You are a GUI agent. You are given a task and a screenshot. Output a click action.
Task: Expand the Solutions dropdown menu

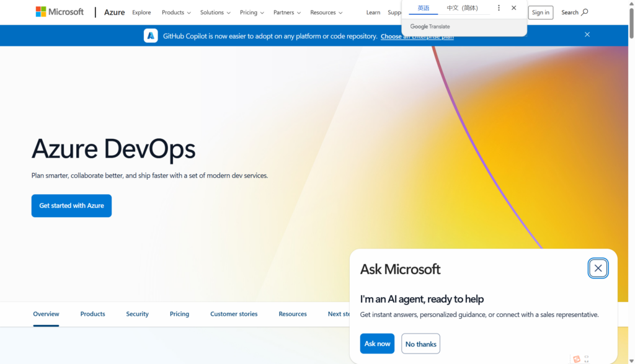pos(215,12)
